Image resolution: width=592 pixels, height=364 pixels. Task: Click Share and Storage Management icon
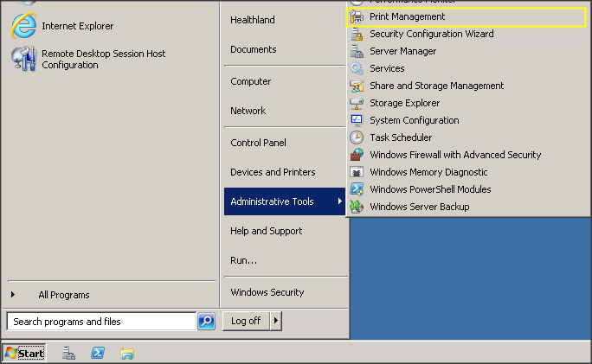pyautogui.click(x=357, y=86)
